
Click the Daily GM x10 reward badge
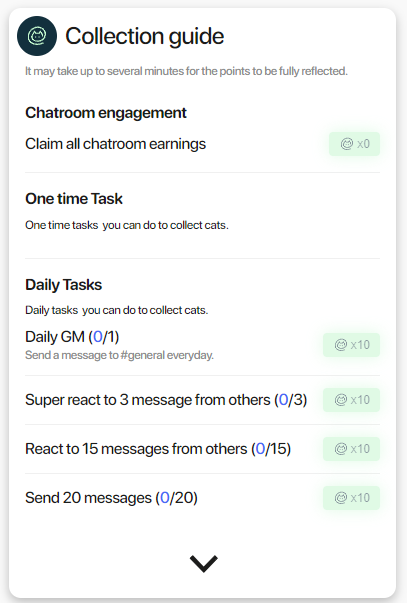tap(351, 345)
